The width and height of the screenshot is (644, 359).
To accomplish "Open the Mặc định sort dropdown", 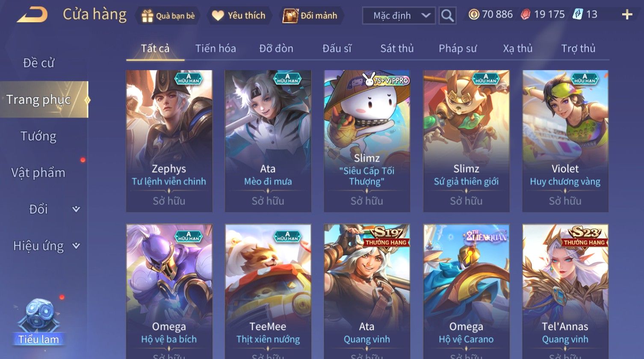I will tap(399, 16).
